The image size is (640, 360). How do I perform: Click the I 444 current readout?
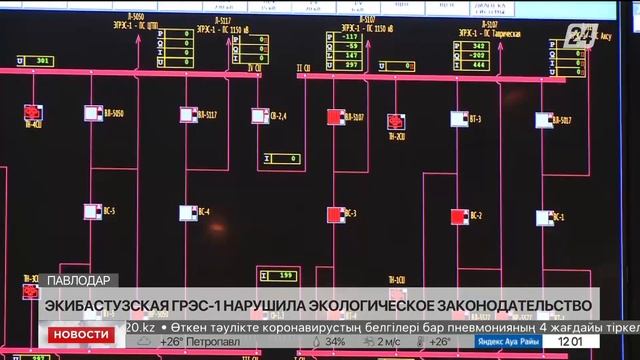(x=471, y=65)
